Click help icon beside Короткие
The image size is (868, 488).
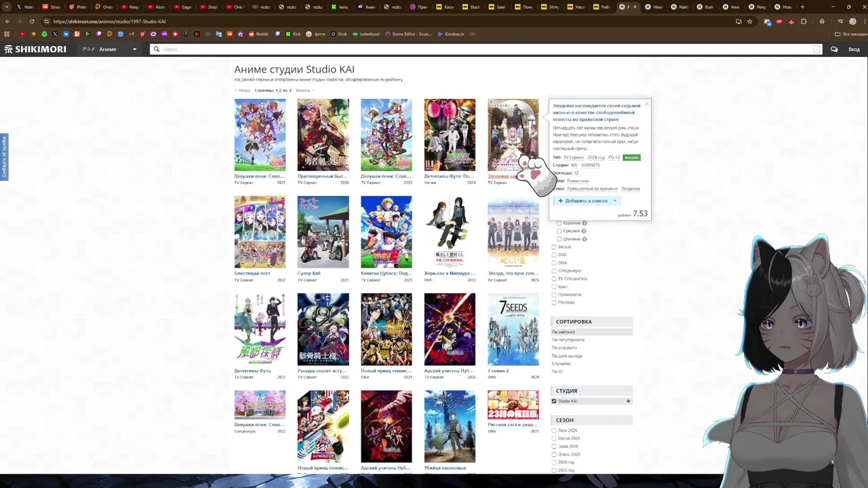(585, 223)
